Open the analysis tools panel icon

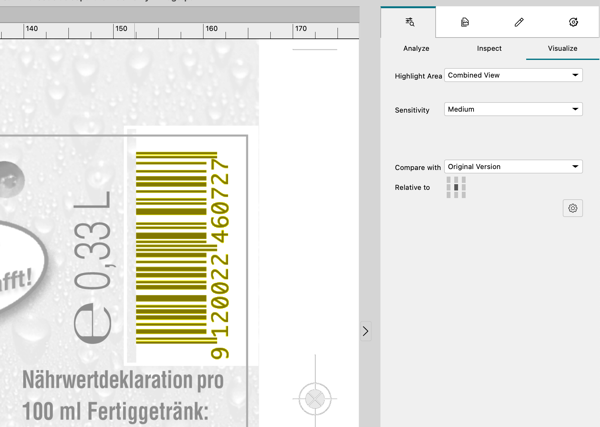[410, 22]
